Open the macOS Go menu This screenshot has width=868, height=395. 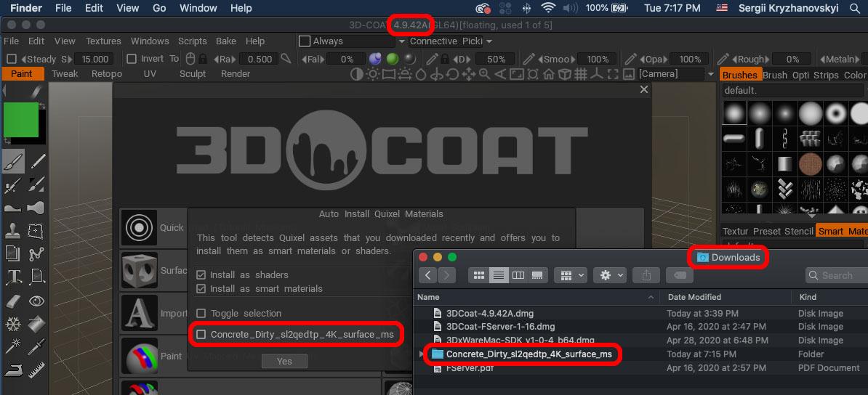[x=159, y=8]
